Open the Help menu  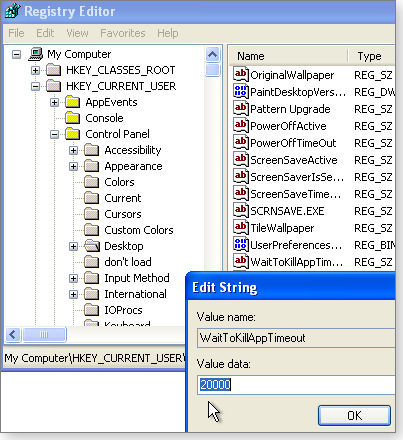[168, 33]
